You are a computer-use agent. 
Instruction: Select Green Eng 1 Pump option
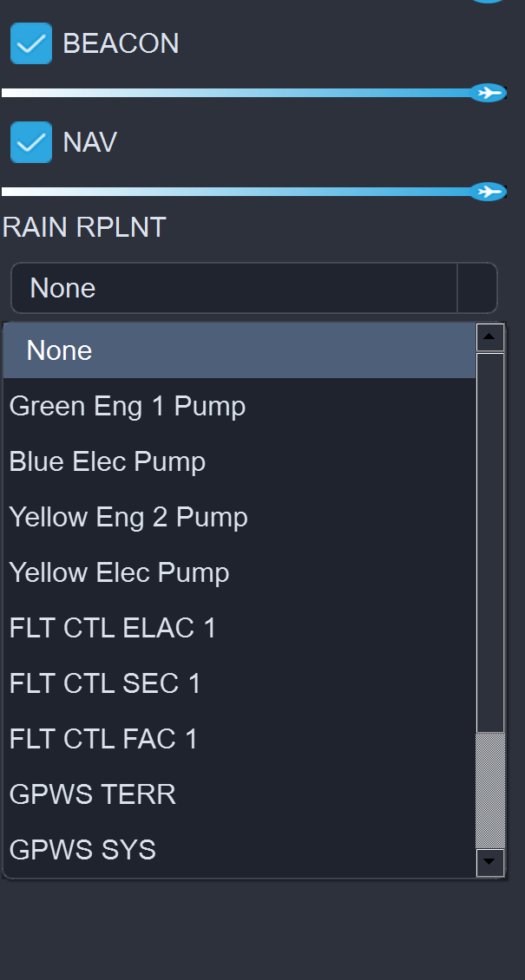click(128, 406)
